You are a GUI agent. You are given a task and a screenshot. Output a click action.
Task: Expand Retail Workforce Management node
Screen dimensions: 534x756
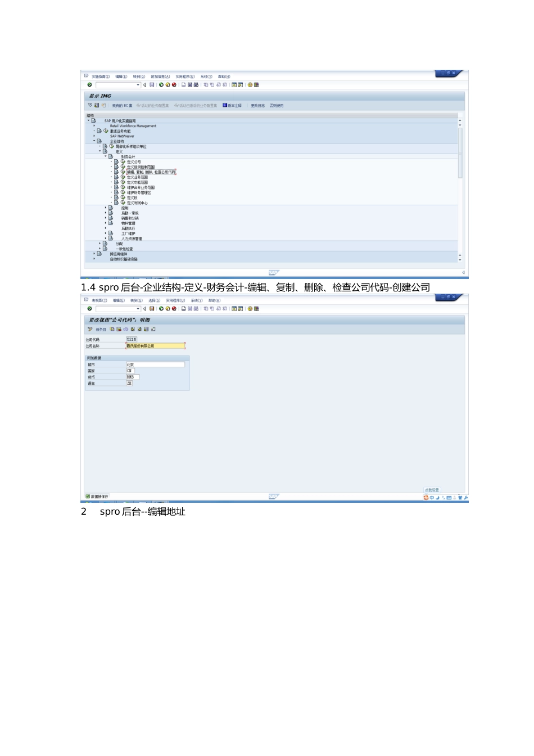tap(94, 126)
